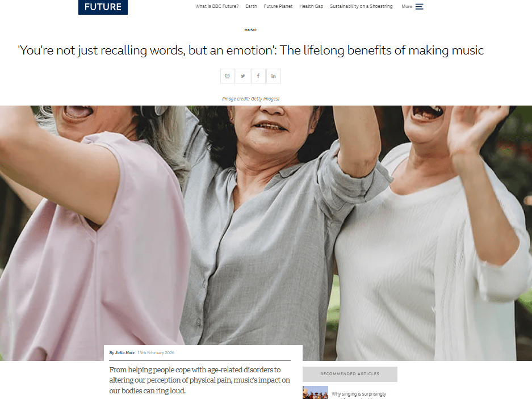The width and height of the screenshot is (532, 399).
Task: Click the Music category label
Action: (x=251, y=30)
